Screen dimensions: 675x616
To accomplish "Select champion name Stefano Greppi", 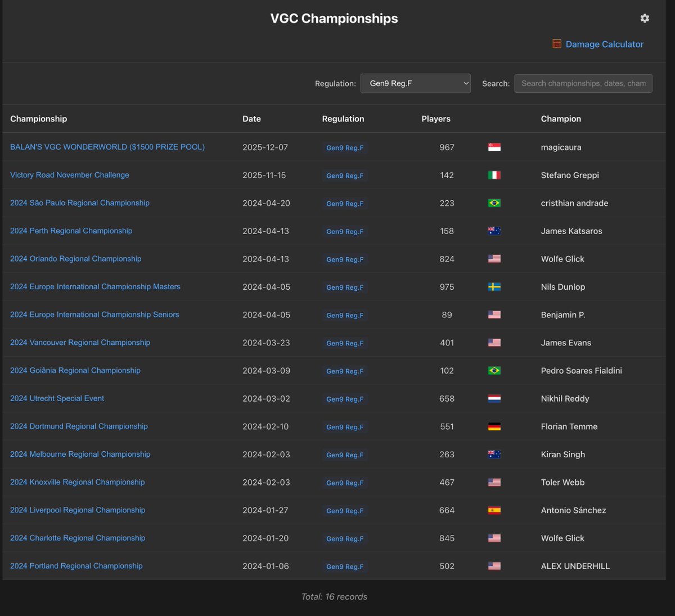I will click(x=570, y=175).
